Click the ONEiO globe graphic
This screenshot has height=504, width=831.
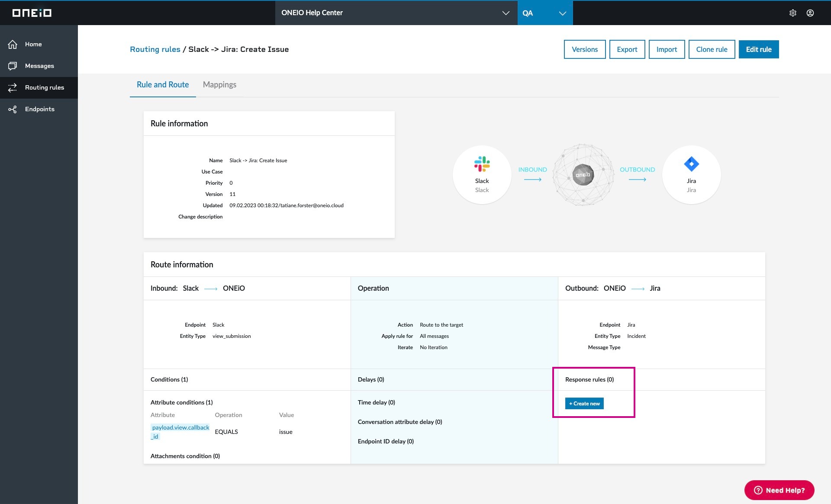pos(583,174)
